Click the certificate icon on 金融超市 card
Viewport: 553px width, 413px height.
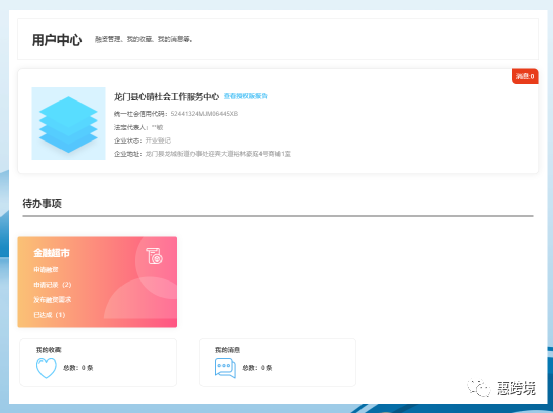pyautogui.click(x=154, y=256)
